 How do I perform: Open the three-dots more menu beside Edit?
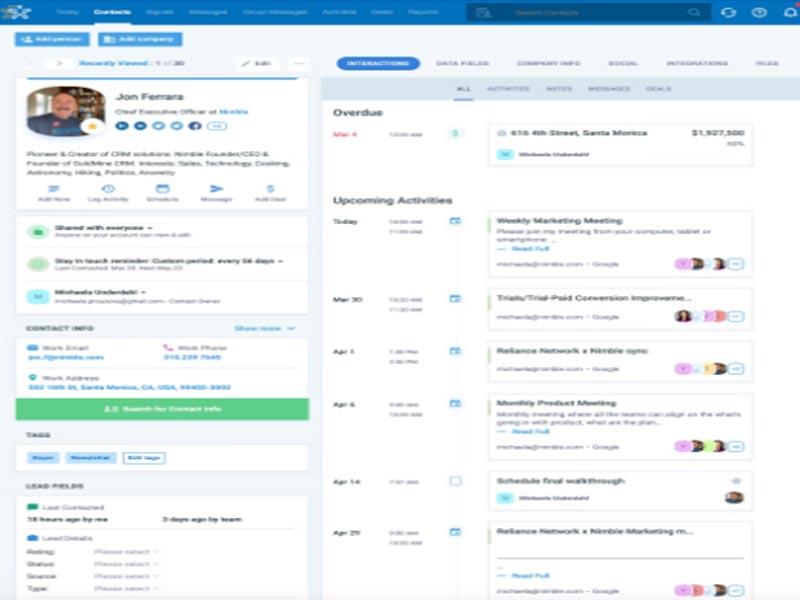298,63
